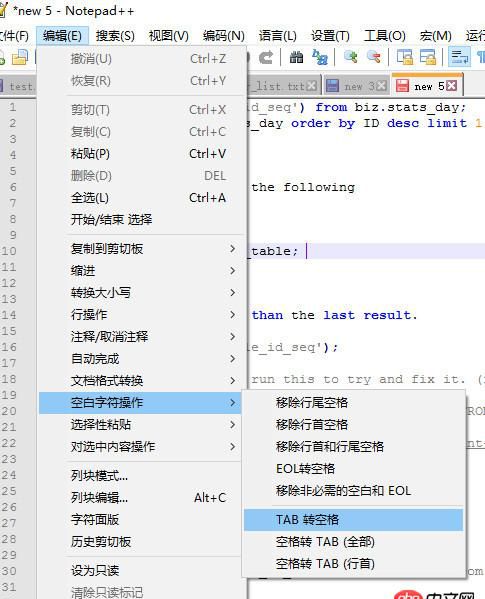Expand the 文档格式转换 submenu
Image resolution: width=485 pixels, height=599 pixels.
point(142,381)
